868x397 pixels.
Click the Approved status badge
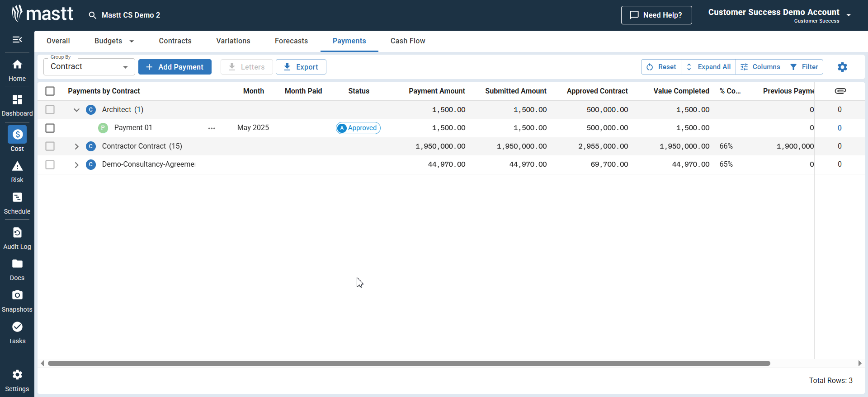[358, 128]
